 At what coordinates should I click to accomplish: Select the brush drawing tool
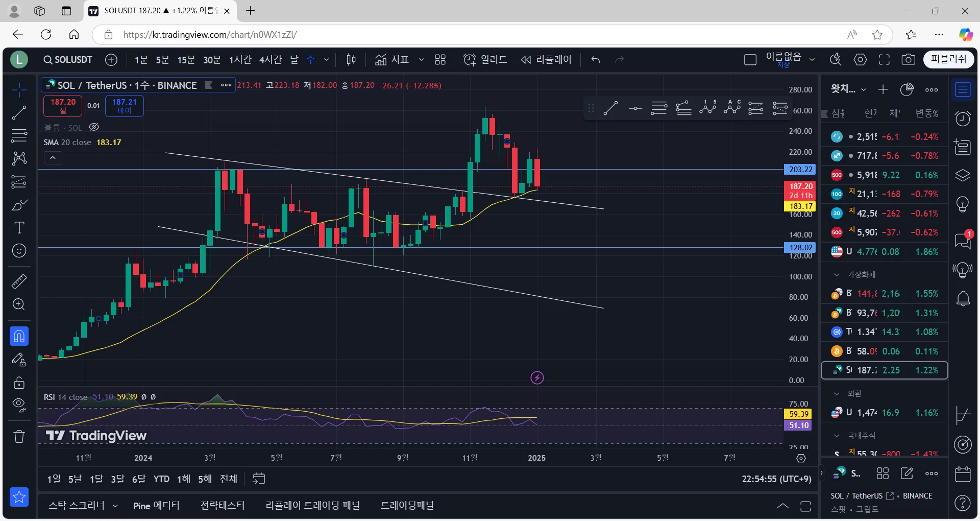19,205
